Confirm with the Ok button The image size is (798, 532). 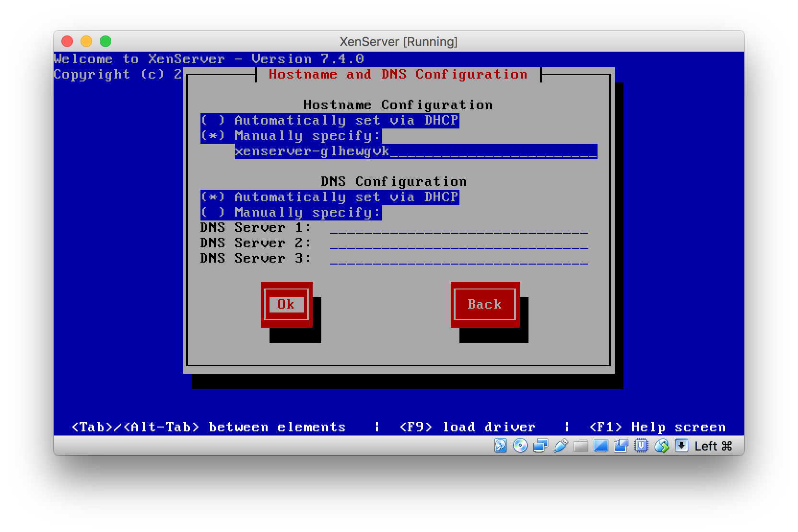(286, 304)
